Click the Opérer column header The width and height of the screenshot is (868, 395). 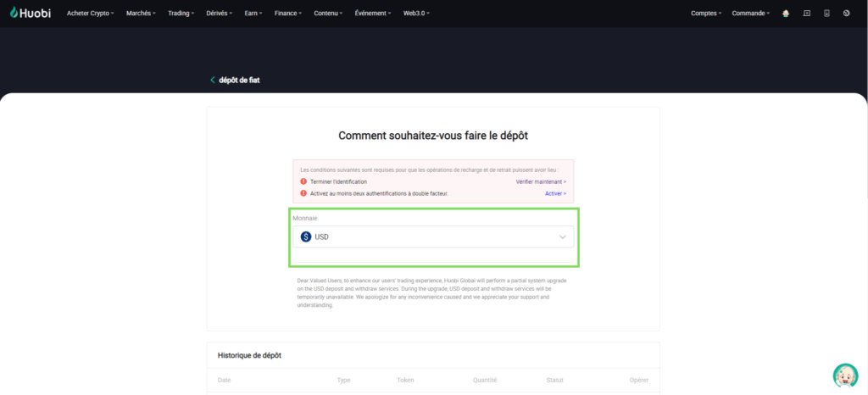[639, 380]
